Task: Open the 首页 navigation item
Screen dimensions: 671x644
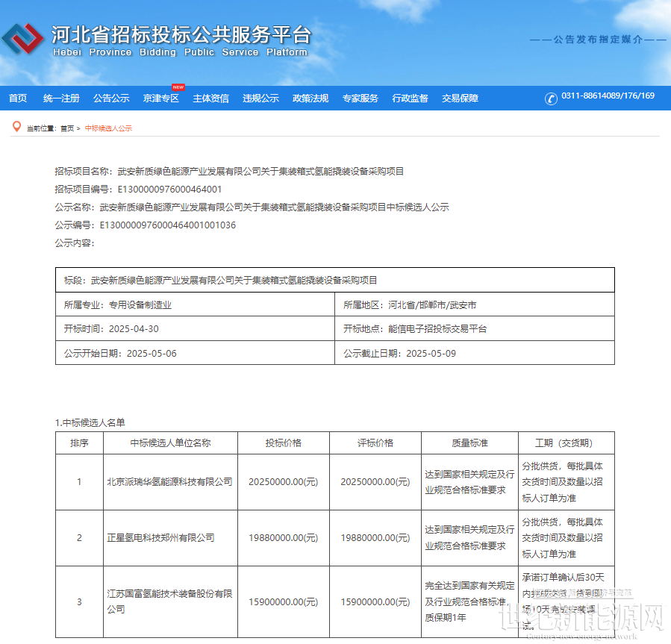Action: 18,99
